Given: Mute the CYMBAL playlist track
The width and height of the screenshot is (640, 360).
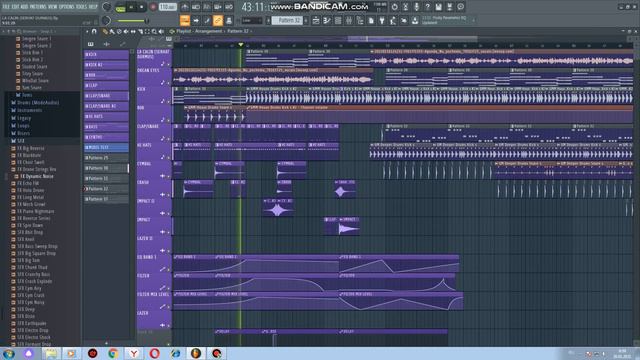Looking at the screenshot, I should click(x=168, y=176).
